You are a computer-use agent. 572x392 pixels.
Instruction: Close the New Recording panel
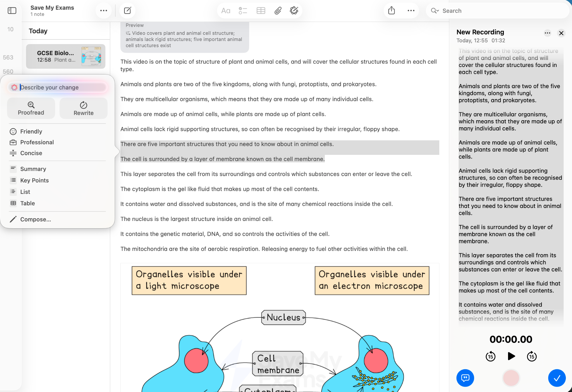[x=561, y=33]
